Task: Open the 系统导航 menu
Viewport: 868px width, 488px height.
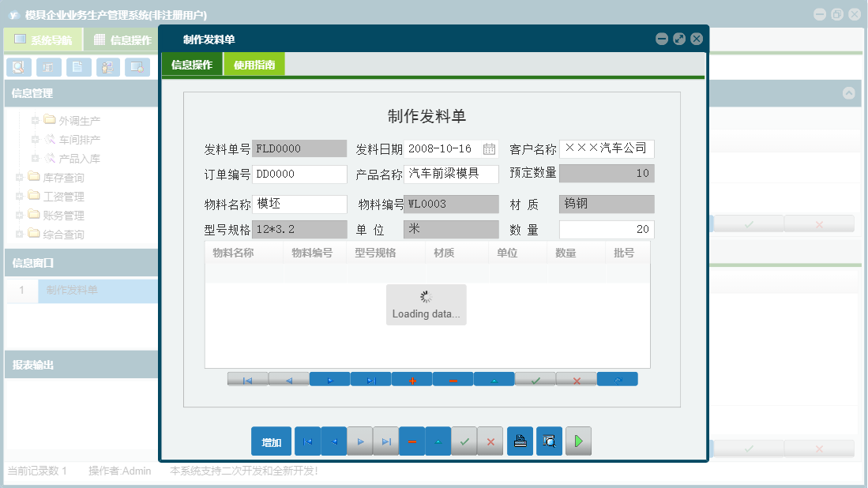Action: tap(43, 39)
